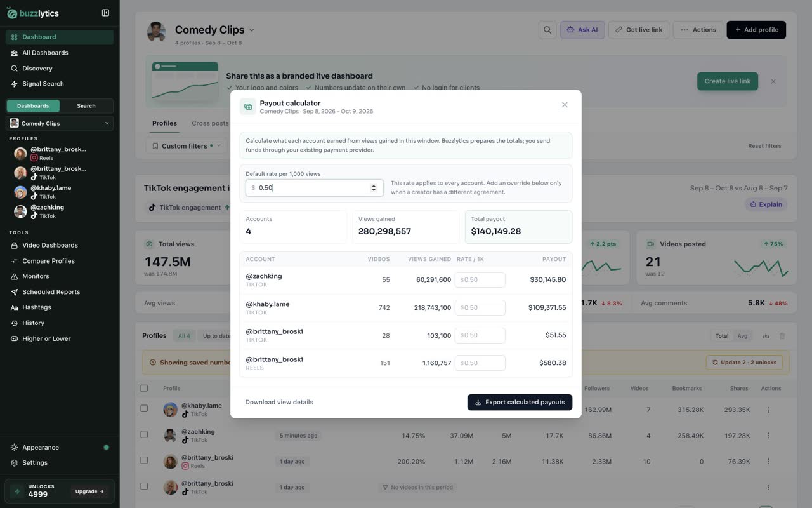The image size is (812, 508).
Task: Open Scheduled Reports
Action: click(60, 292)
